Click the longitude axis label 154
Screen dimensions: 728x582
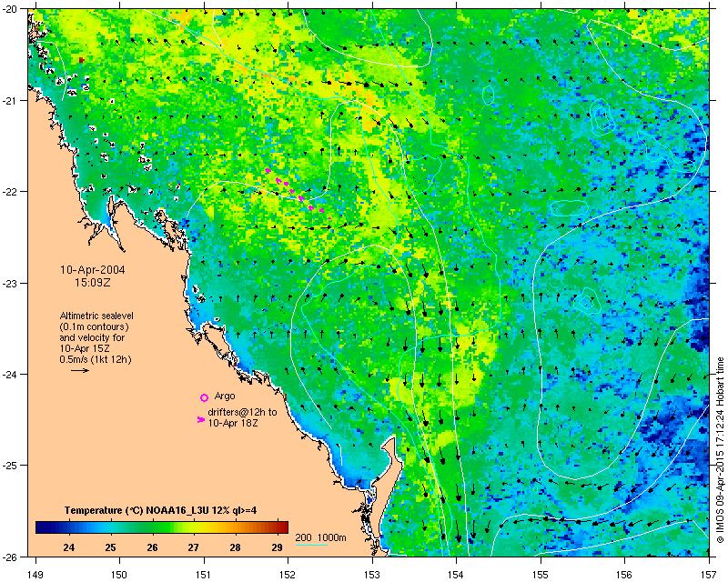click(457, 575)
